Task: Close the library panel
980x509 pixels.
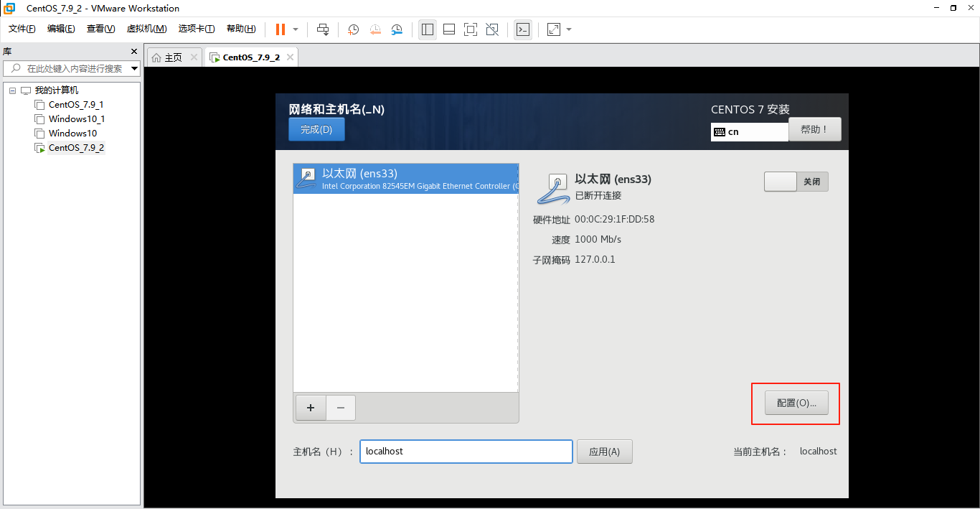Action: pyautogui.click(x=133, y=52)
